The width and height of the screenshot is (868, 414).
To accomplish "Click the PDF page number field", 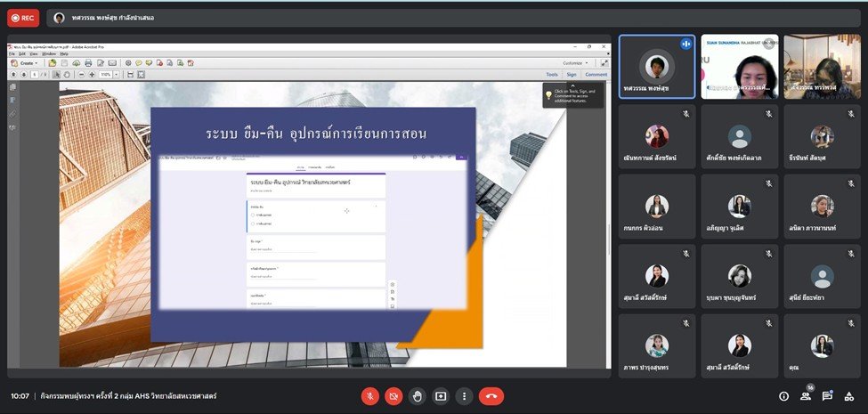I will pyautogui.click(x=33, y=75).
